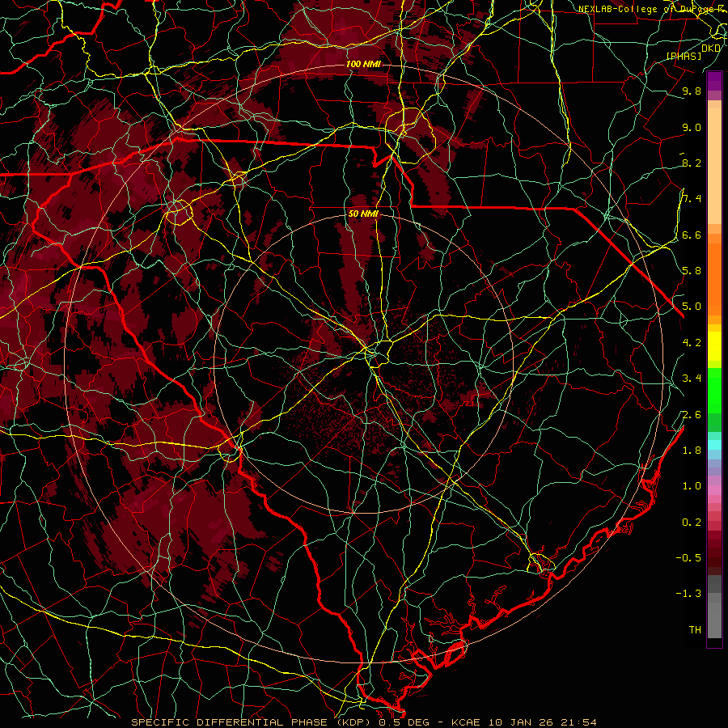The height and width of the screenshot is (728, 728).
Task: Click the -1.3 value on the color scale
Action: click(x=688, y=594)
